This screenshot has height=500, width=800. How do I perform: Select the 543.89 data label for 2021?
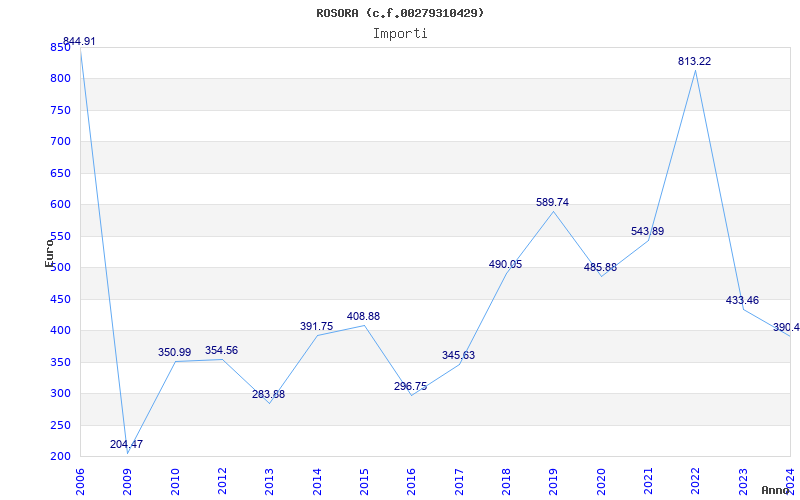pos(647,232)
